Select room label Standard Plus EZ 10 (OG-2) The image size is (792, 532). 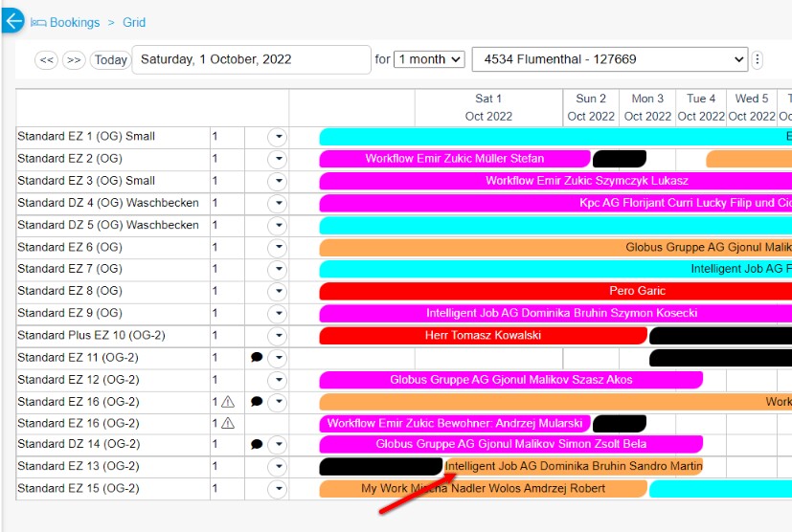click(91, 335)
